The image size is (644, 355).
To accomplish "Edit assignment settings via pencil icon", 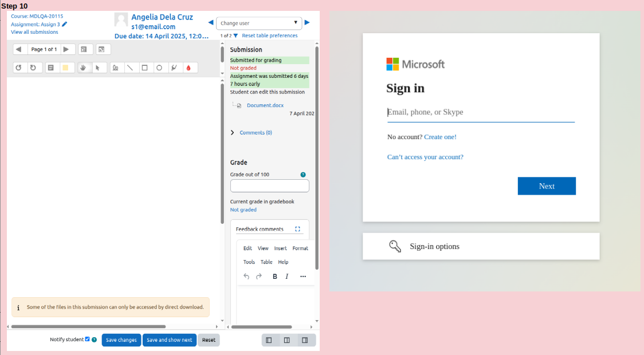I will pos(65,24).
